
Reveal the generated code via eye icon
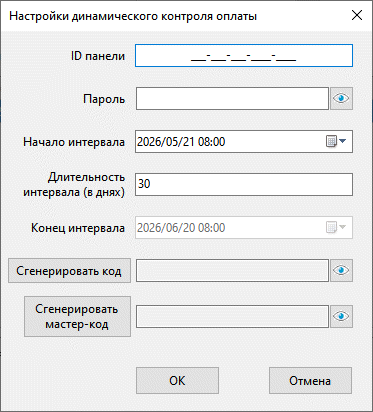coord(341,270)
